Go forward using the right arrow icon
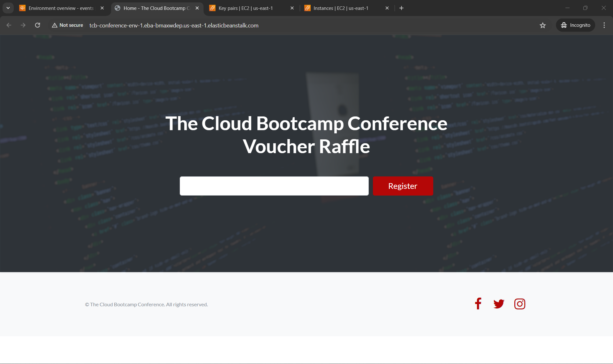Image resolution: width=613 pixels, height=364 pixels. point(23,25)
